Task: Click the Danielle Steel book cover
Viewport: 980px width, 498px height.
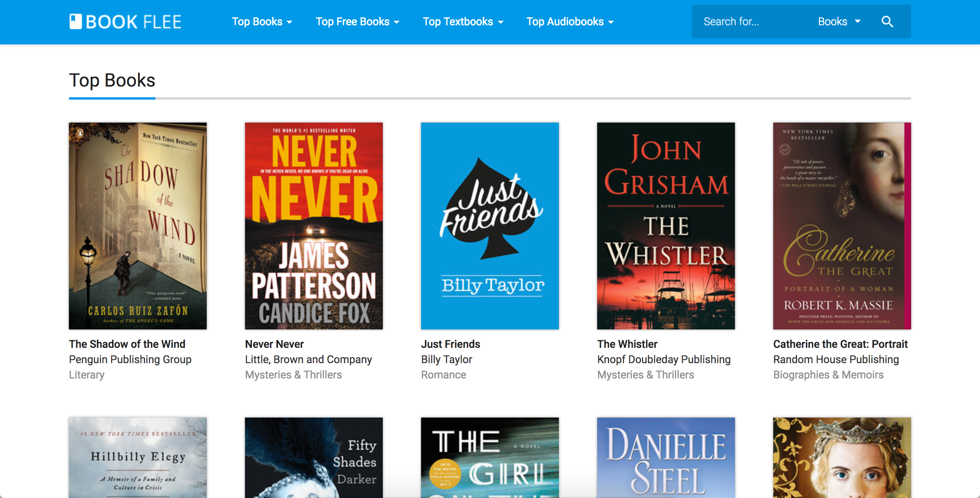Action: 666,457
